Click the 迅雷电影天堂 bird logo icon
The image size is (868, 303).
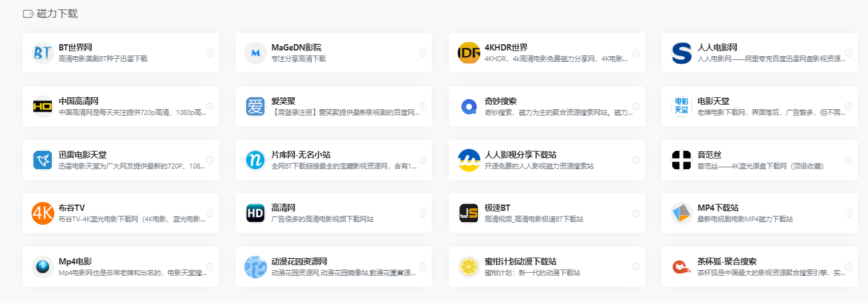(43, 160)
